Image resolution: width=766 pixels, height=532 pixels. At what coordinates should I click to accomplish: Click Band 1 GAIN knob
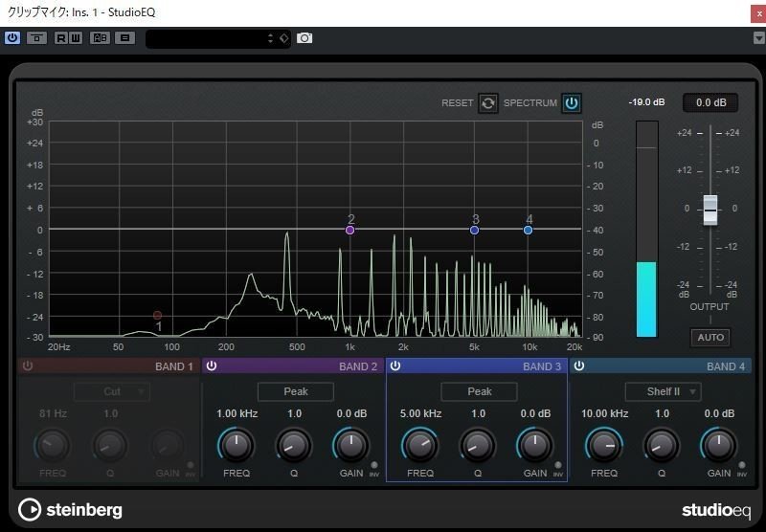coord(168,445)
